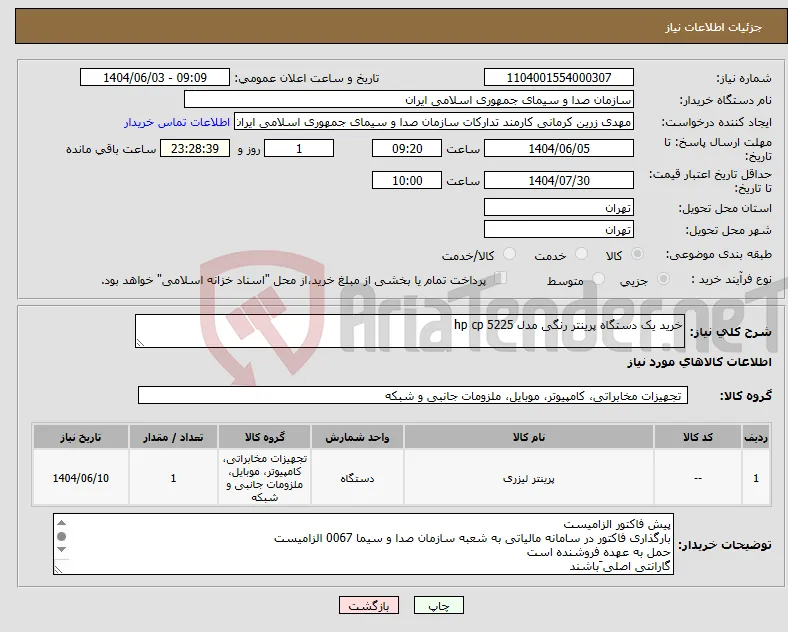This screenshot has height=632, width=788.
Task: Click the price validity time 10:00
Action: [x=407, y=180]
